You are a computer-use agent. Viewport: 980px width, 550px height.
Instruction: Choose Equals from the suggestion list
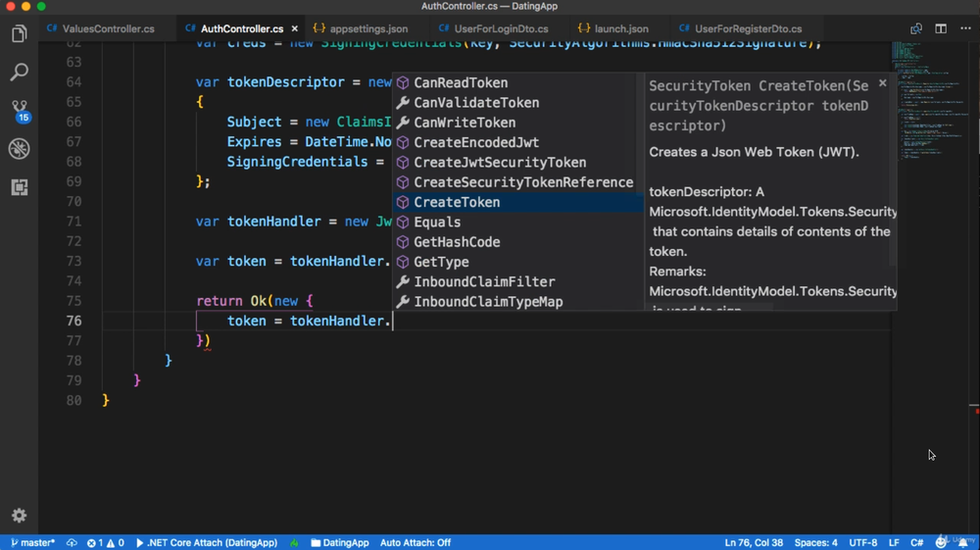(517, 222)
